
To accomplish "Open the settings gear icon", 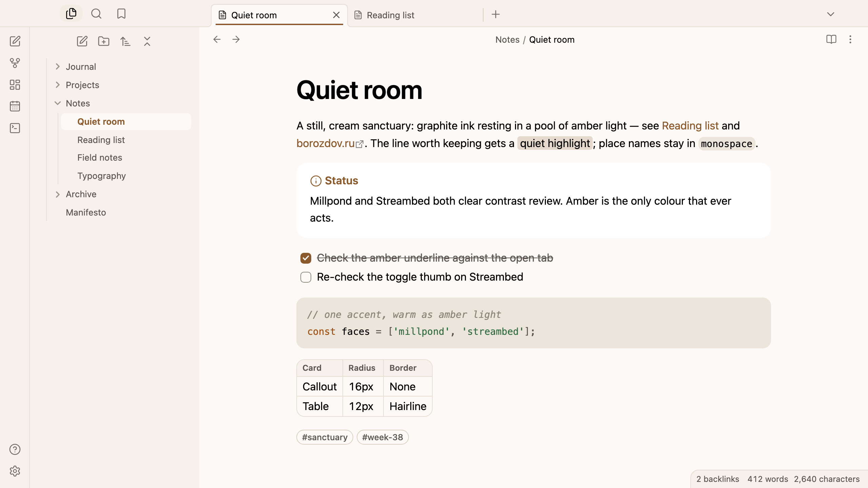I will (15, 471).
